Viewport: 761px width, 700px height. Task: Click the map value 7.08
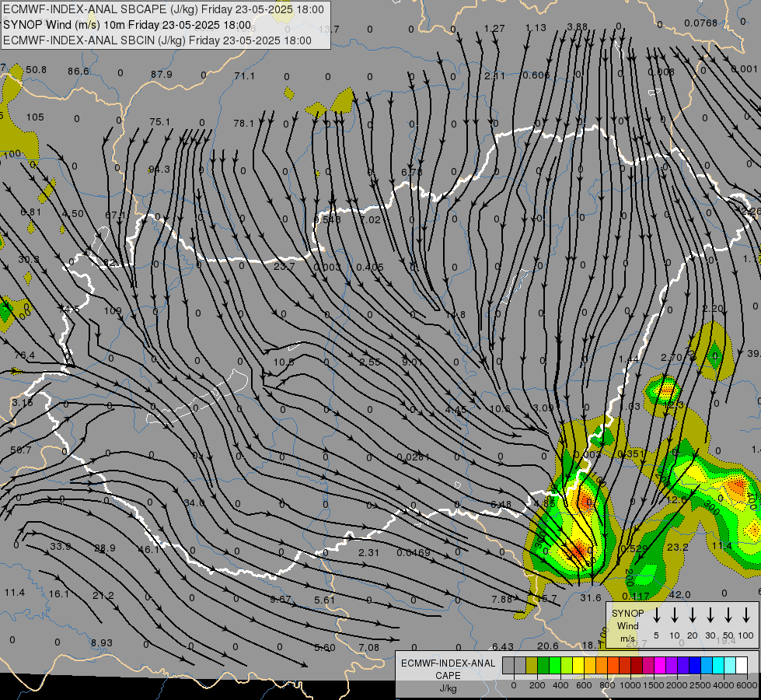(x=369, y=648)
